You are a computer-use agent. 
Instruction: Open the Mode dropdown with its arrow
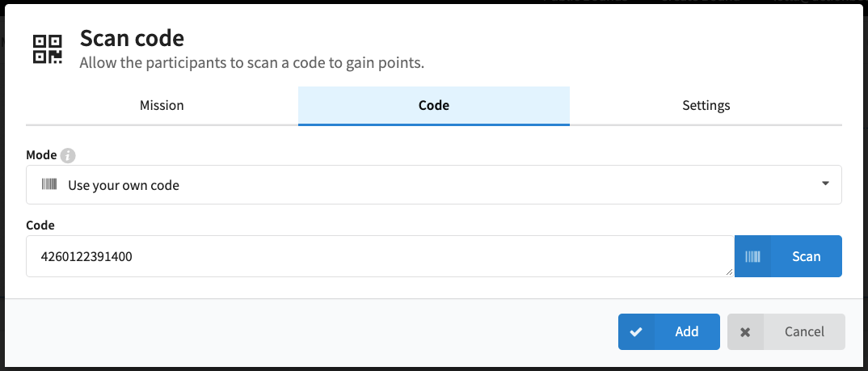pos(825,183)
